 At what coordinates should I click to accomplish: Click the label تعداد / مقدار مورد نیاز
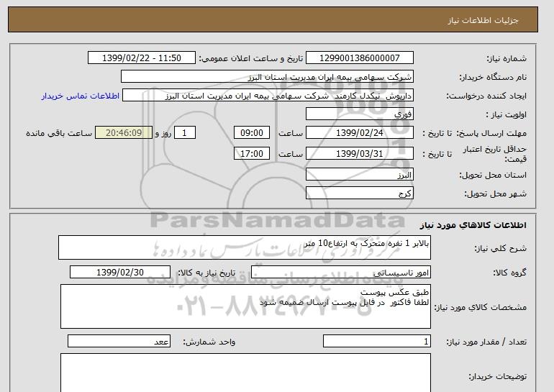coord(486,342)
